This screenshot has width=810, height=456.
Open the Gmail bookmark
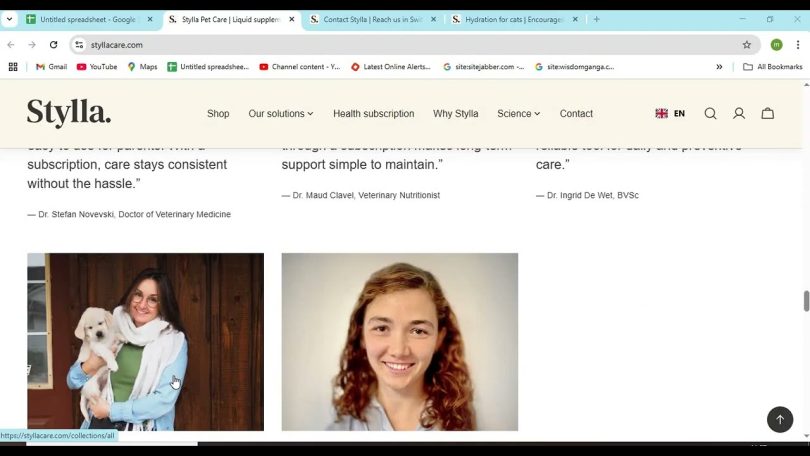pos(51,67)
